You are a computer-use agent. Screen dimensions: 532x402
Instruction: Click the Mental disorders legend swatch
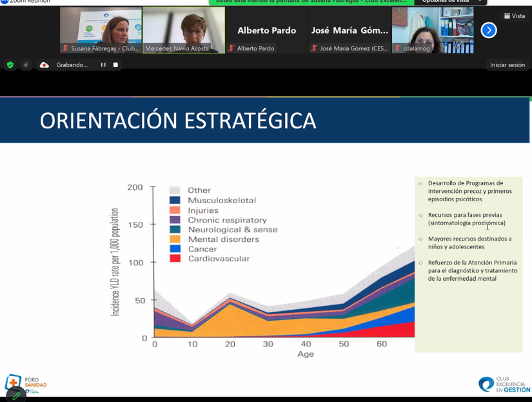[175, 239]
